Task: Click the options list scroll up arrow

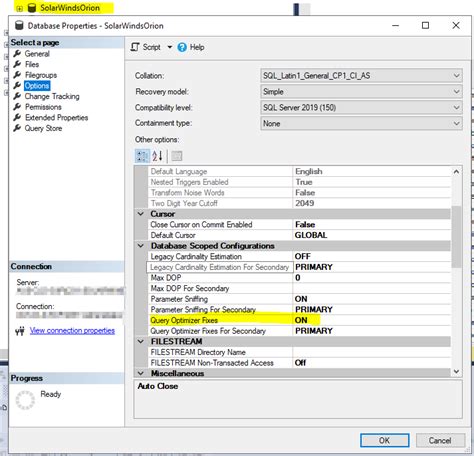Action: (x=456, y=172)
